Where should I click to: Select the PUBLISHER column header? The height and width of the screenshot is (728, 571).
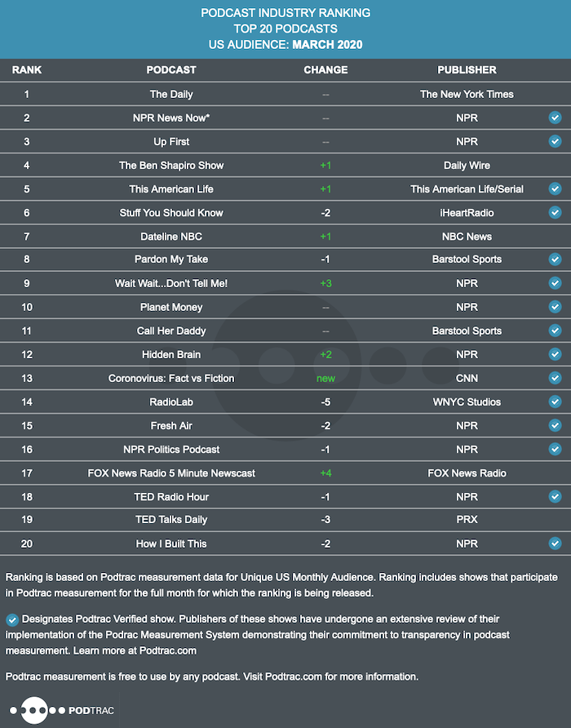click(x=467, y=70)
